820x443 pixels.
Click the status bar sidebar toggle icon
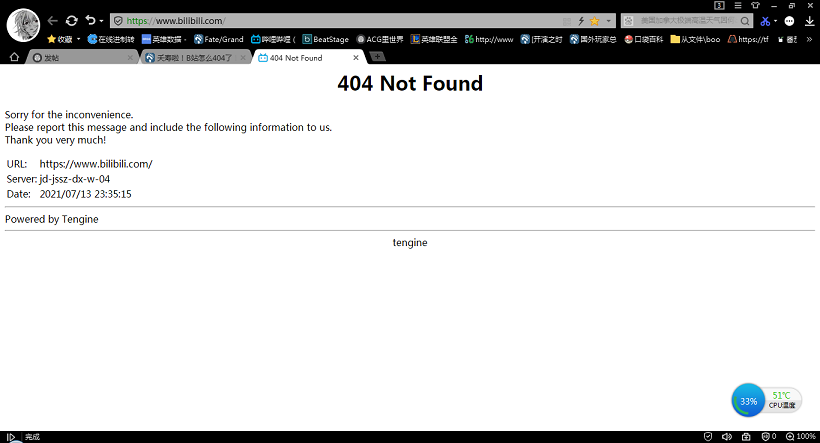[x=10, y=437]
